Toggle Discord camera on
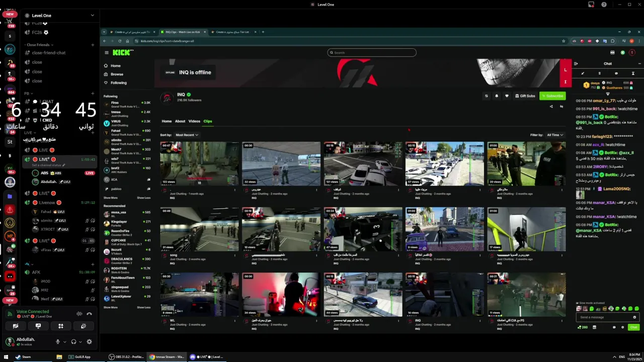644x362 pixels. tap(15, 326)
